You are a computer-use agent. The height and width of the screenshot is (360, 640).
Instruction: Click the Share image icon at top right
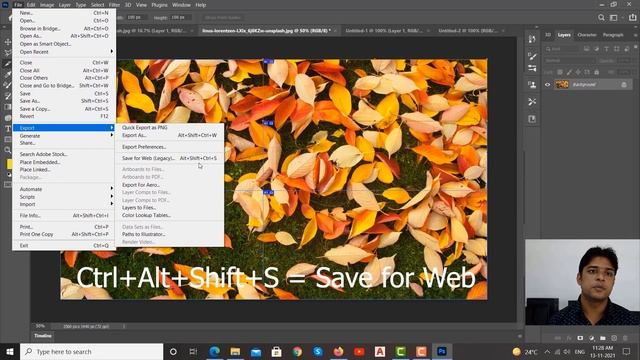[x=632, y=18]
